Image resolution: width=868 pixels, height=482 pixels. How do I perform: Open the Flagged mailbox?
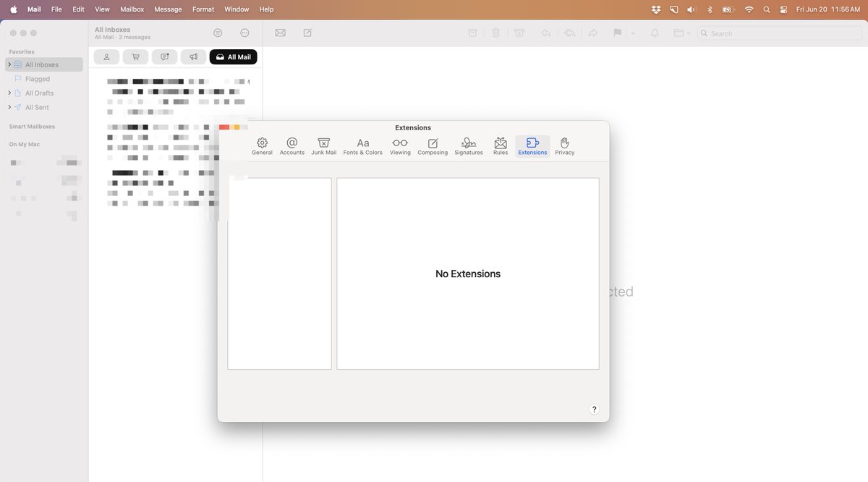pyautogui.click(x=38, y=79)
